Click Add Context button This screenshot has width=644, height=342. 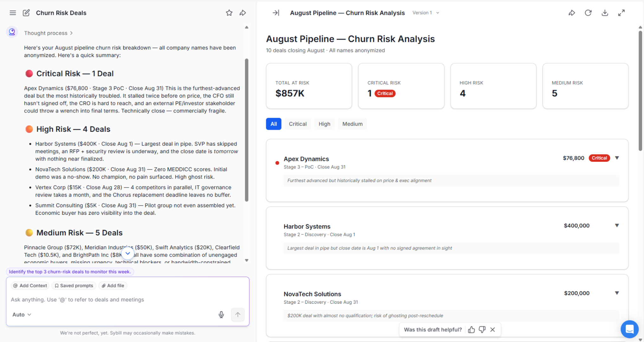(x=30, y=286)
